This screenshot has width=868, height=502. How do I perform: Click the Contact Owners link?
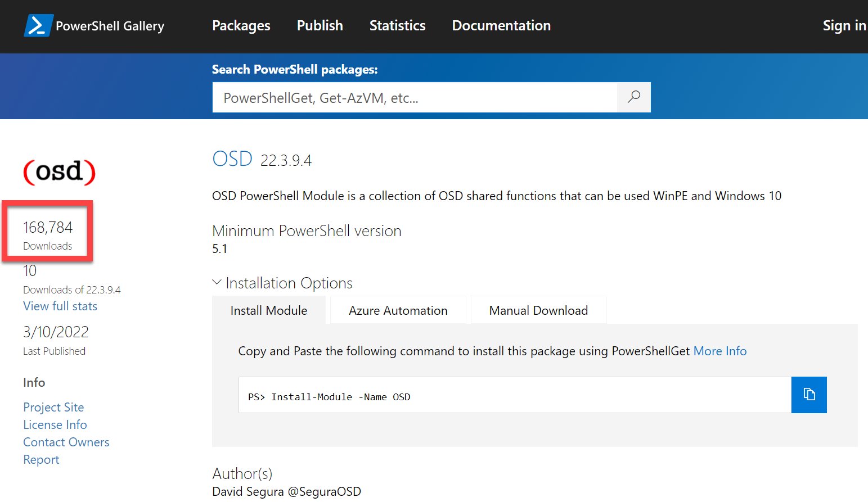66,442
